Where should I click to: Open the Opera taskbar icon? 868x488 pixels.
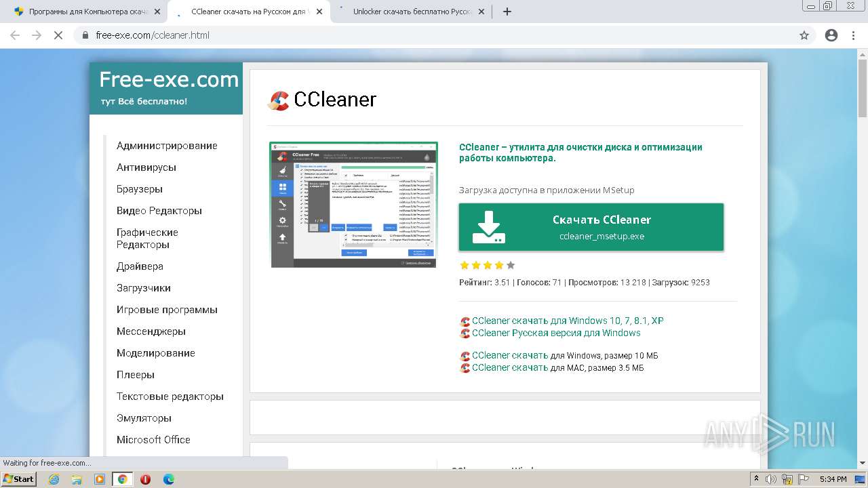(x=145, y=479)
